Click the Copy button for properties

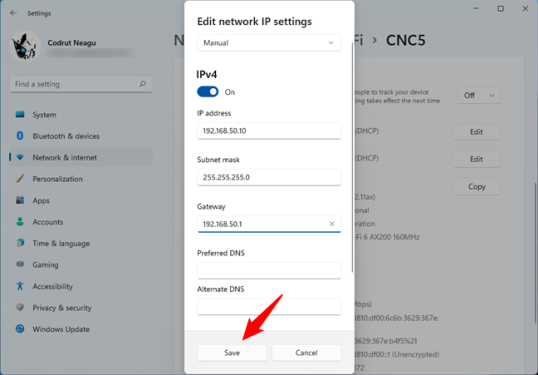(x=476, y=187)
